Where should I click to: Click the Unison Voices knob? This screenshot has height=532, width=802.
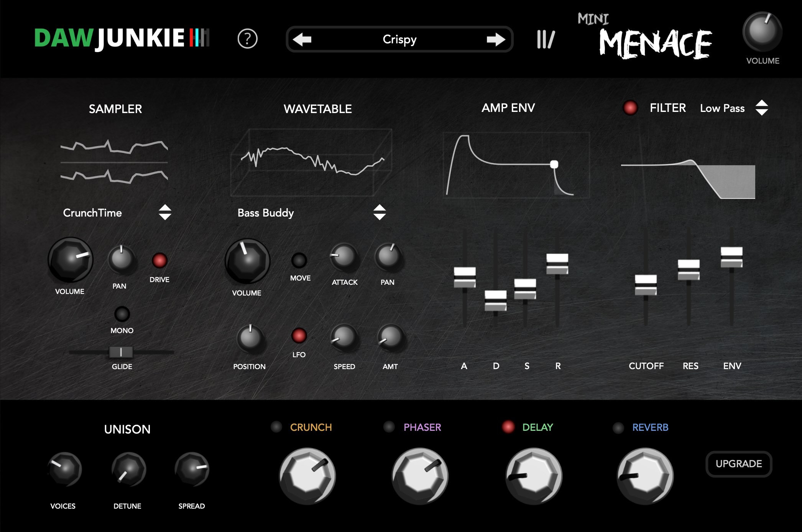coord(64,469)
